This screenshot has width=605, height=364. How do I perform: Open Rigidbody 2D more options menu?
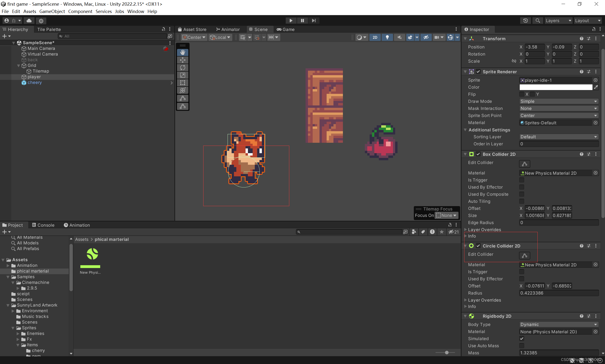596,316
